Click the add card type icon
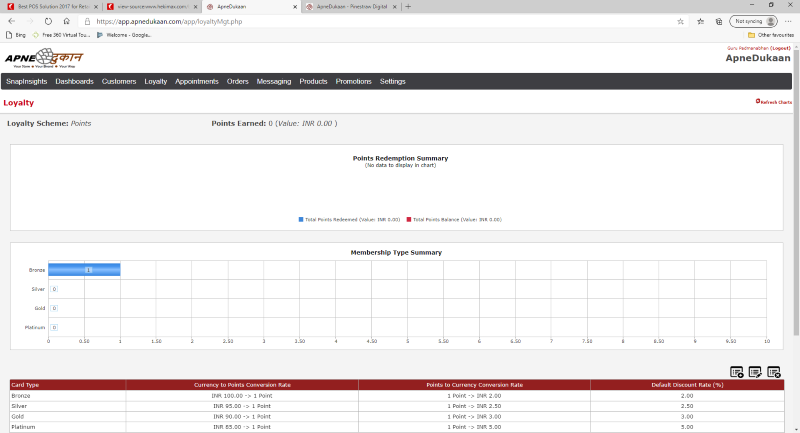This screenshot has width=800, height=433. click(x=737, y=371)
